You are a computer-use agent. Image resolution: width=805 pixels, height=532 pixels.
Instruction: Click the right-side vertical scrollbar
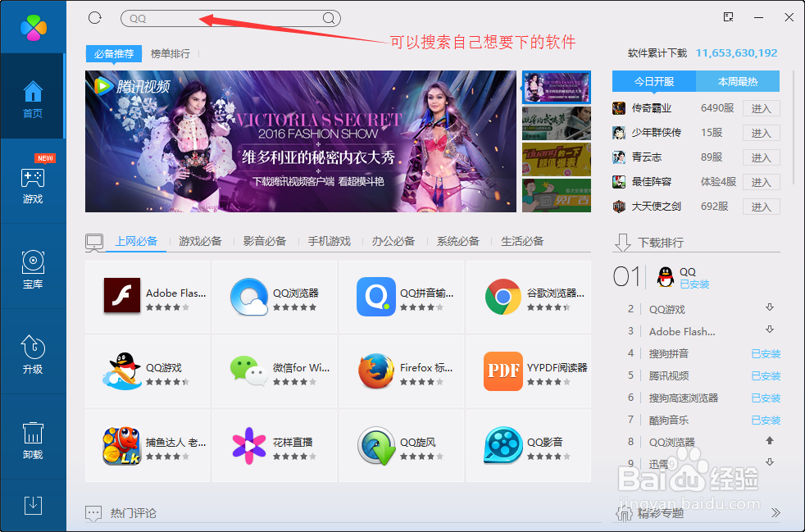pos(794,127)
